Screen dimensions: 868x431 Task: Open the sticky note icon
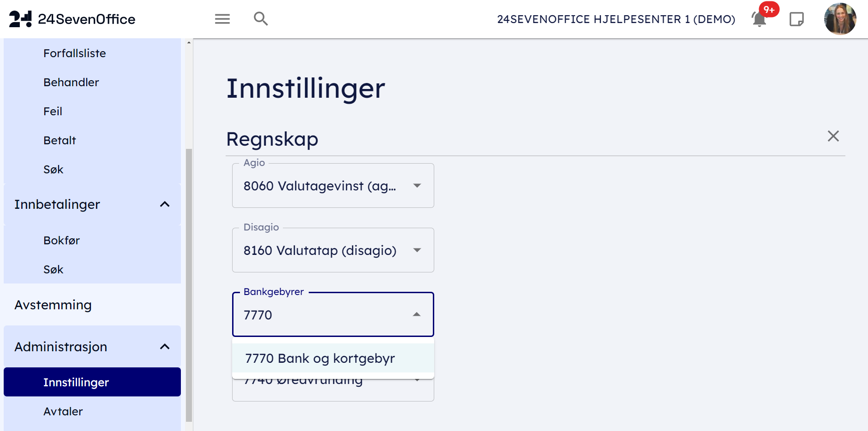[796, 19]
